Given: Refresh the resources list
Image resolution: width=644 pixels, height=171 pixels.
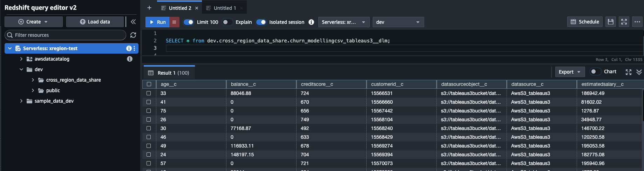Looking at the screenshot, I should [133, 35].
